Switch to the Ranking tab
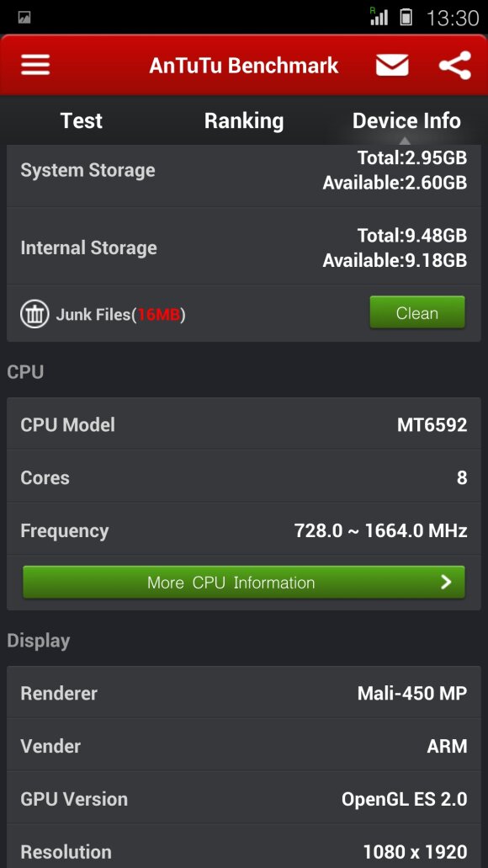Image resolution: width=488 pixels, height=868 pixels. click(244, 120)
